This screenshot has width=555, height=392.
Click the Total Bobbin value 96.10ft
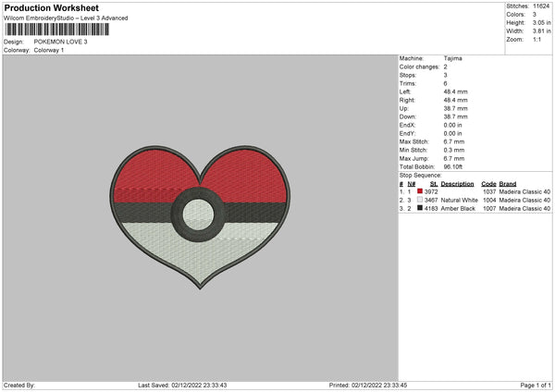coord(453,166)
